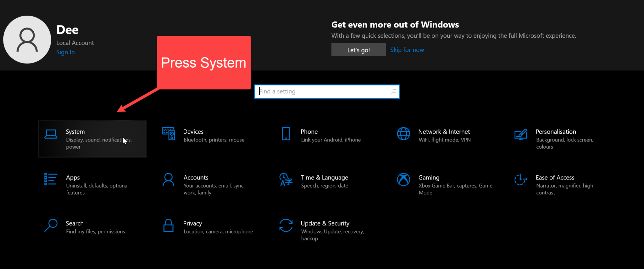Click the Skip for now link

pos(407,50)
